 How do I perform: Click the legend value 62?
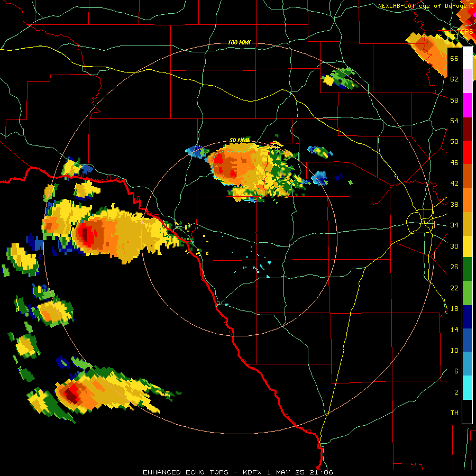coord(454,79)
